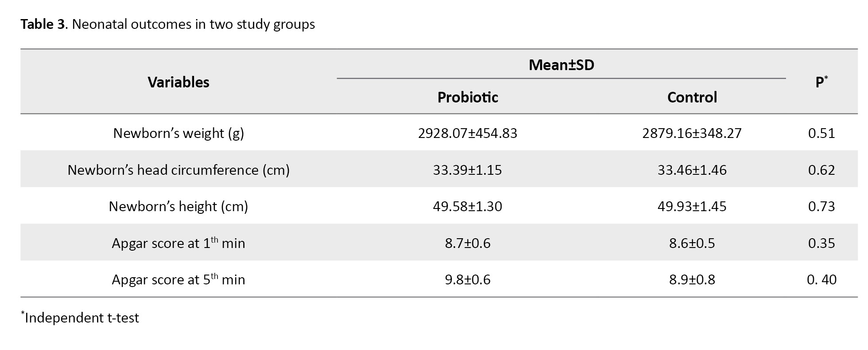Click the control Apgar value 8.9±0.8
Image resolution: width=868 pixels, height=350 pixels.
(692, 279)
